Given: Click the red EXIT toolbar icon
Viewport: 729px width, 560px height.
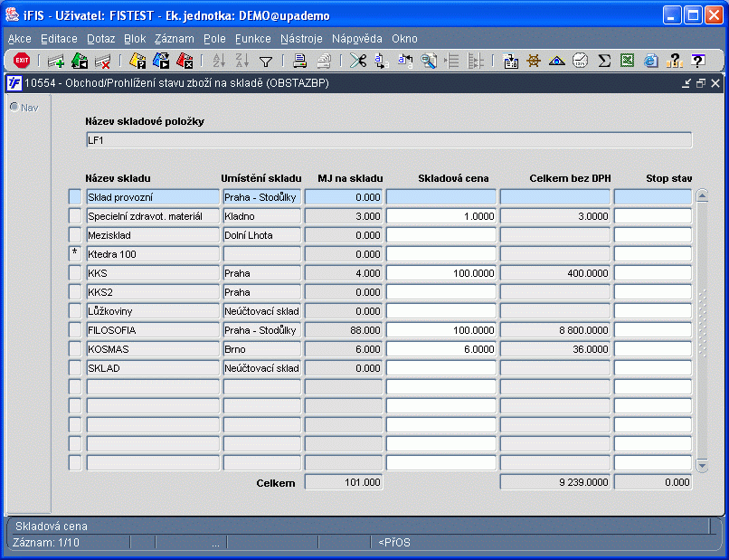Looking at the screenshot, I should point(22,61).
